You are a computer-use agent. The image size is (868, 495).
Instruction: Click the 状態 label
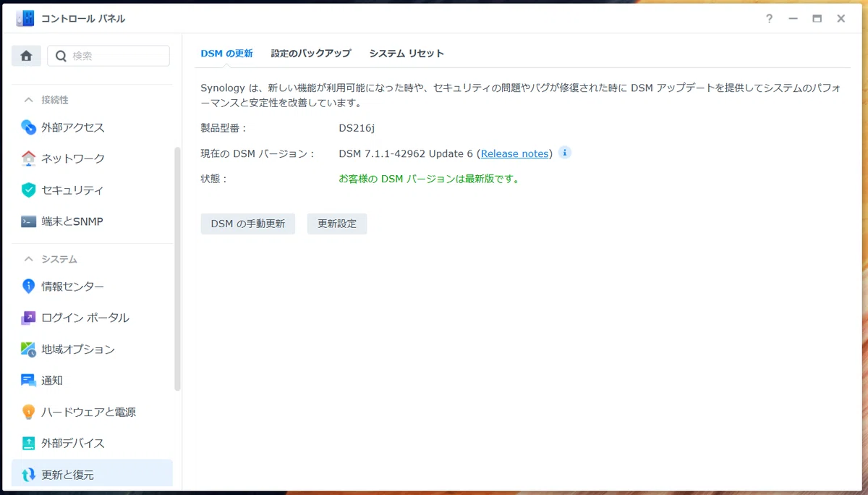[x=214, y=179]
